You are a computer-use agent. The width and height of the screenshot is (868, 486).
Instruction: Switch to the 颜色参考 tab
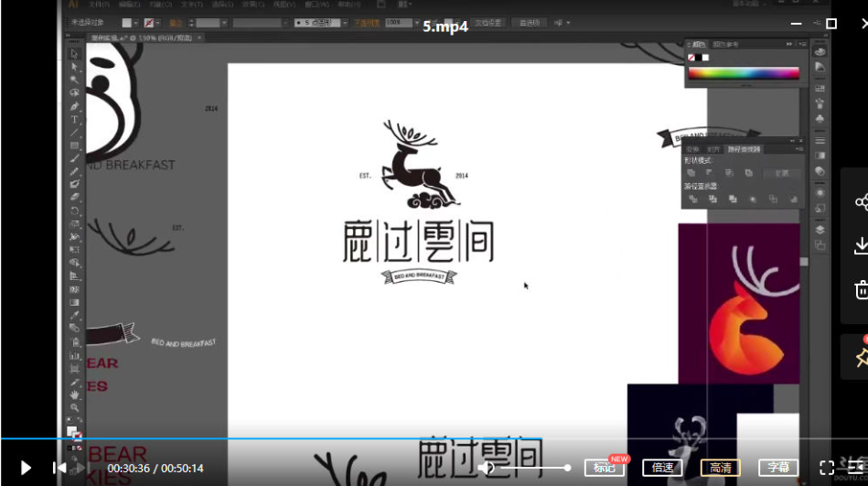pos(725,44)
